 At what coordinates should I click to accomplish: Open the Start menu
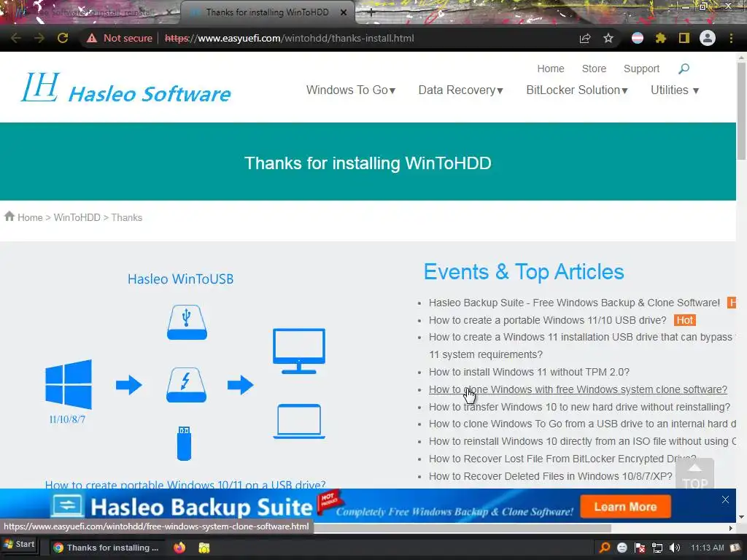pos(20,544)
